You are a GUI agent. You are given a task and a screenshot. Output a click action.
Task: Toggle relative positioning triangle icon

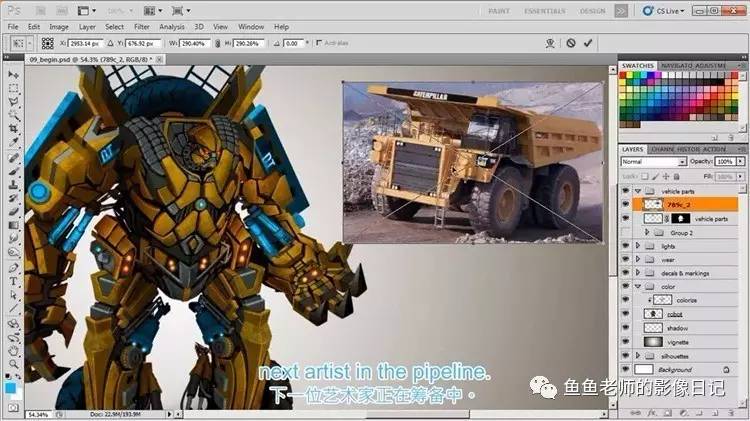(110, 43)
